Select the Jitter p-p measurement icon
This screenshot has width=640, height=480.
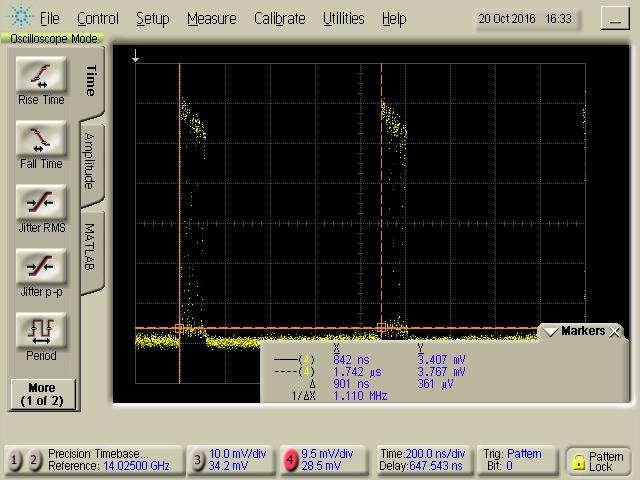pyautogui.click(x=41, y=267)
